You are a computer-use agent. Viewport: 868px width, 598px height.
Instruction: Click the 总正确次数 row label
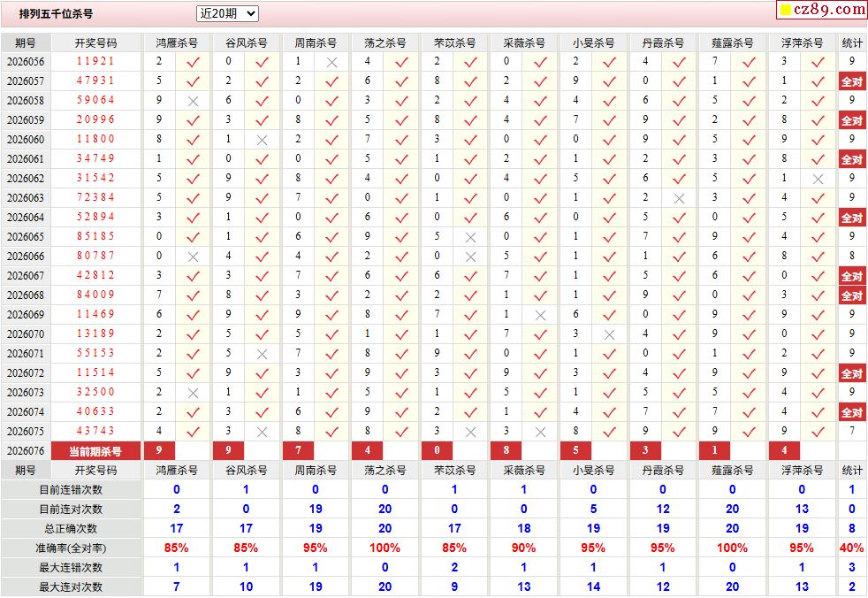click(71, 529)
